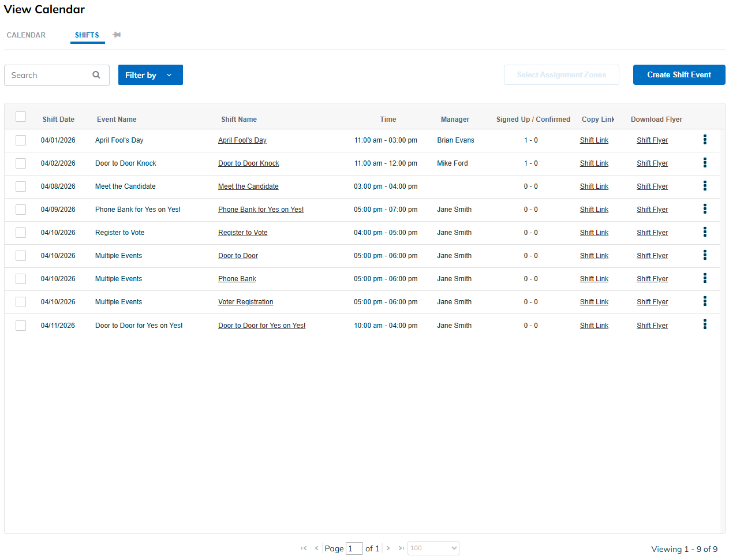Viewport: 729px width, 560px height.
Task: Open kebab menu for Meet the Candidate row
Action: tap(705, 186)
